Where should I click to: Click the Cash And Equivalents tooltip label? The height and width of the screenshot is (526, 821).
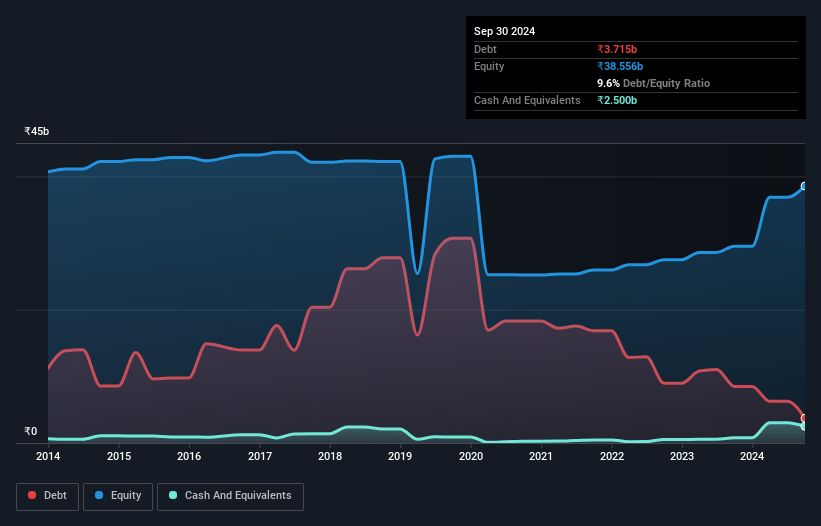pyautogui.click(x=527, y=100)
